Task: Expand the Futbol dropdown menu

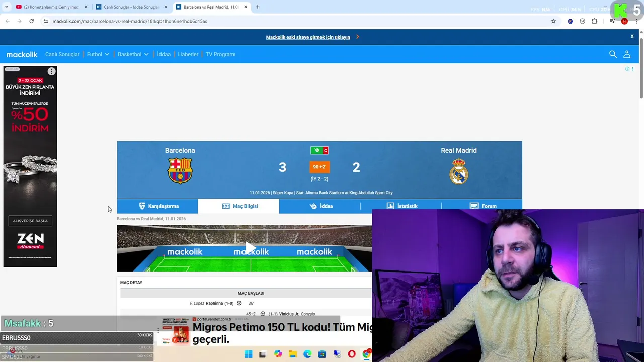Action: pos(98,54)
